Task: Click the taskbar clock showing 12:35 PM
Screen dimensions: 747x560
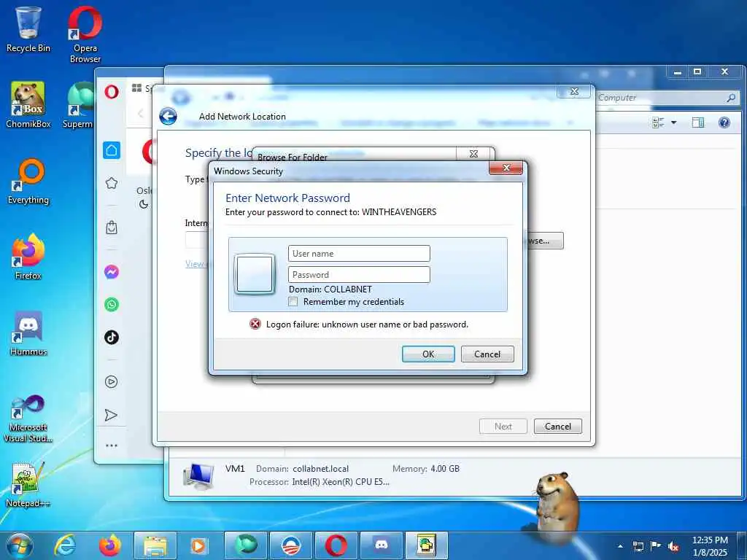Action: point(710,546)
